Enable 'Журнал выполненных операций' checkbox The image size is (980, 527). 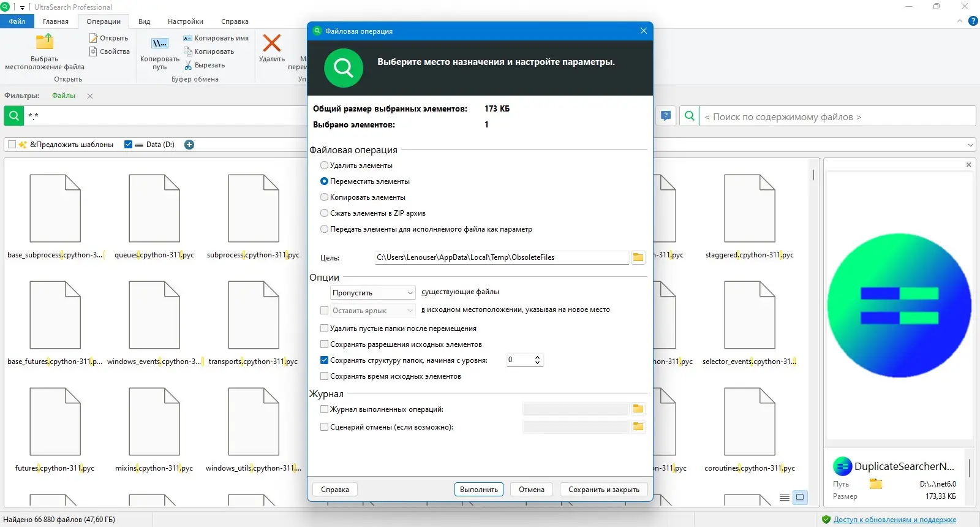325,409
